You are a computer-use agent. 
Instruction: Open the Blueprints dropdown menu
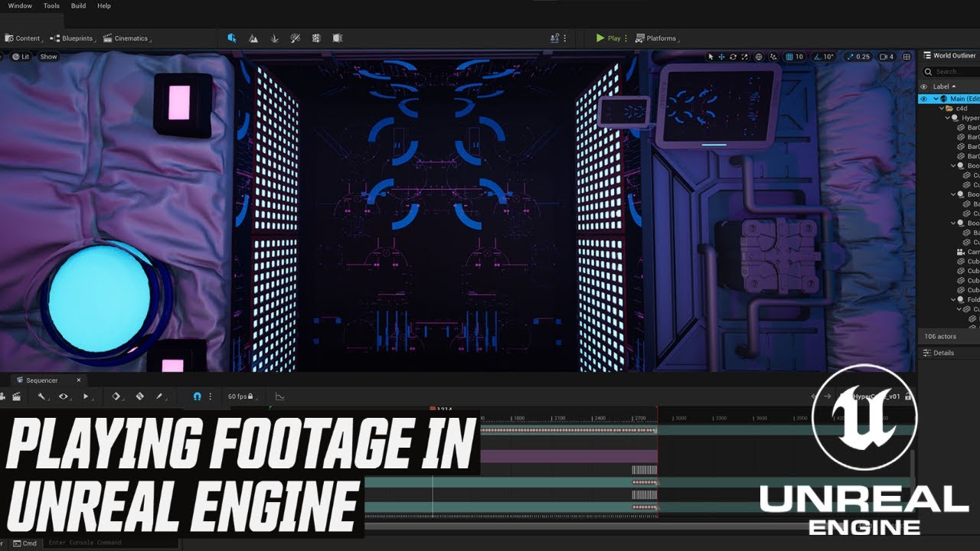point(73,38)
